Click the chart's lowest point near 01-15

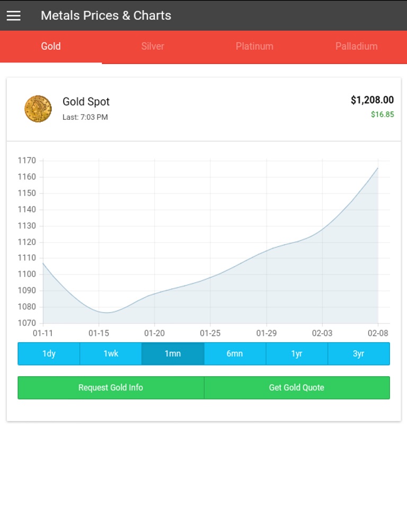[107, 313]
